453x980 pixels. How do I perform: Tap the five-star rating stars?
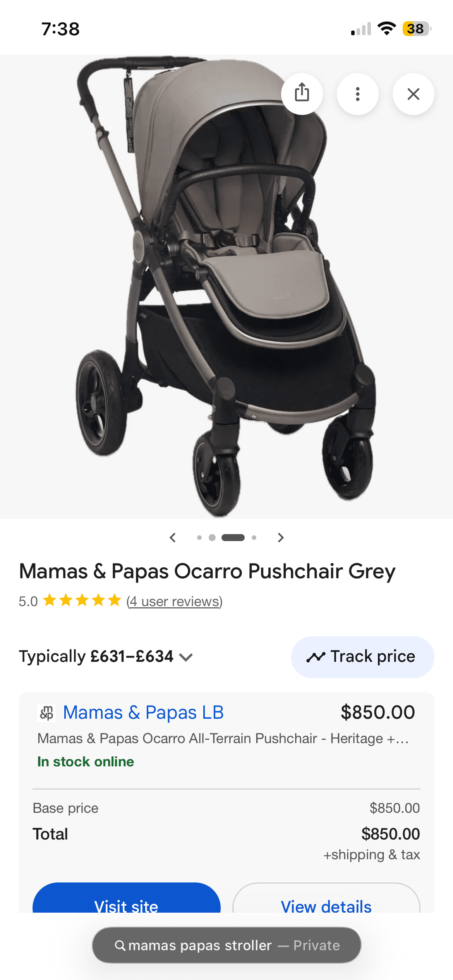point(82,601)
